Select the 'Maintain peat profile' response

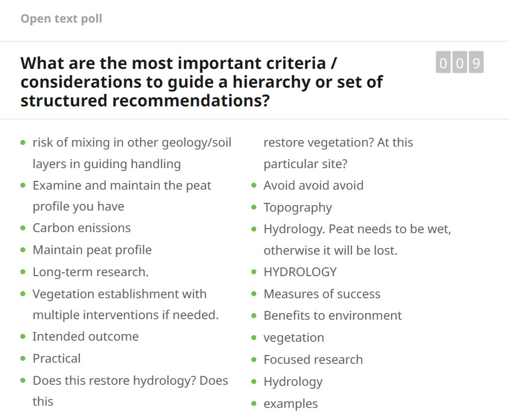(x=92, y=250)
